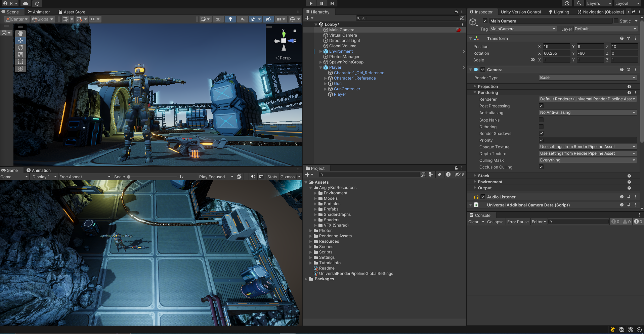
Task: Open the Lighting tab
Action: click(559, 12)
